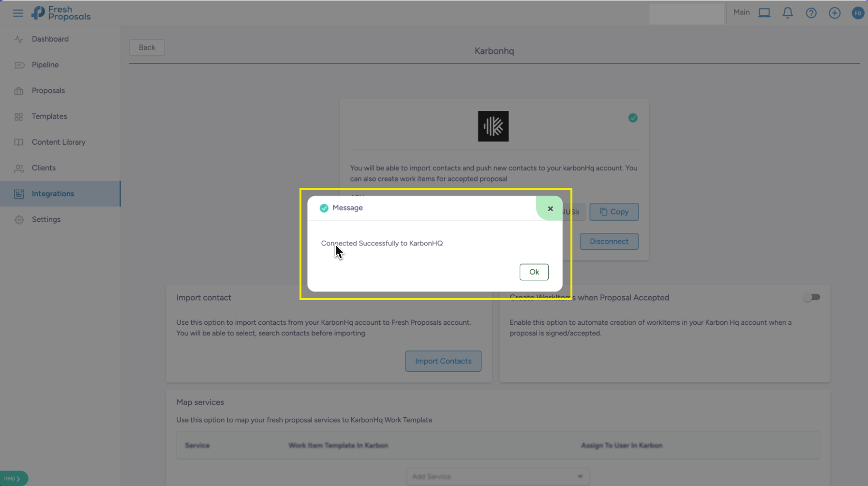Open the notifications bell
The image size is (868, 486).
(788, 13)
